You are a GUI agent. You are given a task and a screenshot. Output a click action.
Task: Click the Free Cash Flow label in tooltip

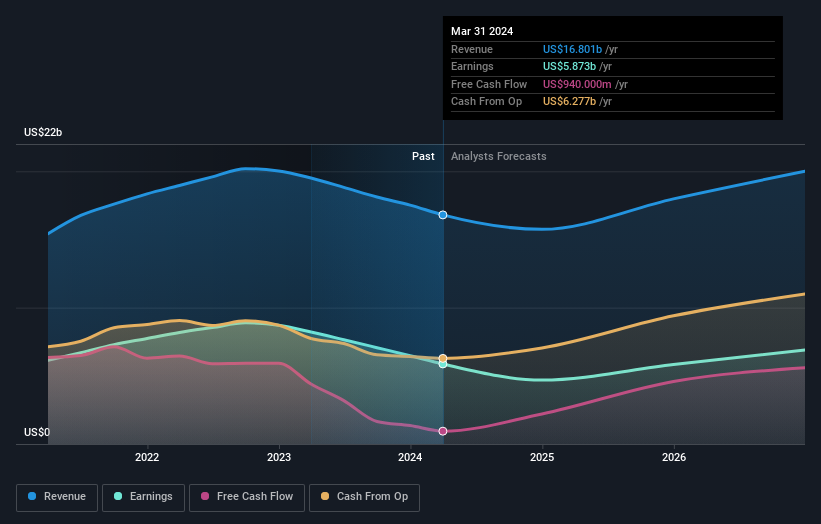pos(489,84)
